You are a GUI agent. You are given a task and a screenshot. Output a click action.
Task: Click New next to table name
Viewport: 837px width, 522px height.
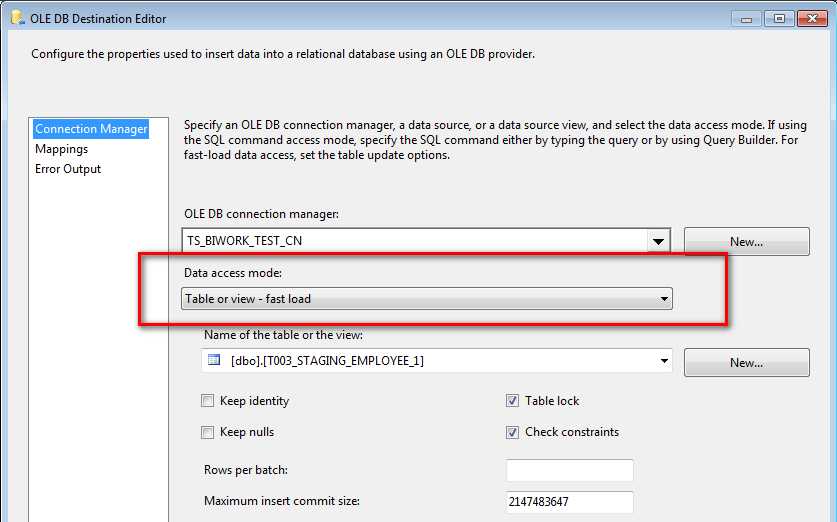746,362
